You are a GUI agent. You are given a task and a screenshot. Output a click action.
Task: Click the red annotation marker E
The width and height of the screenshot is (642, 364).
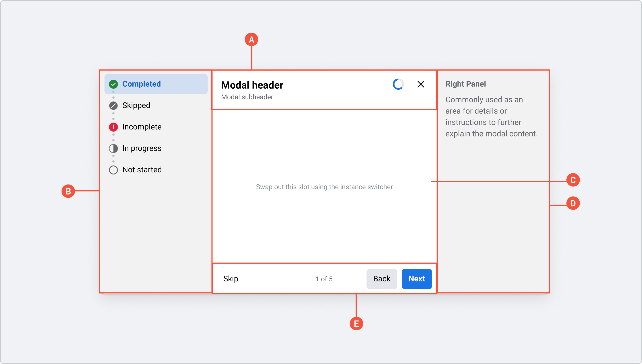[x=356, y=324]
